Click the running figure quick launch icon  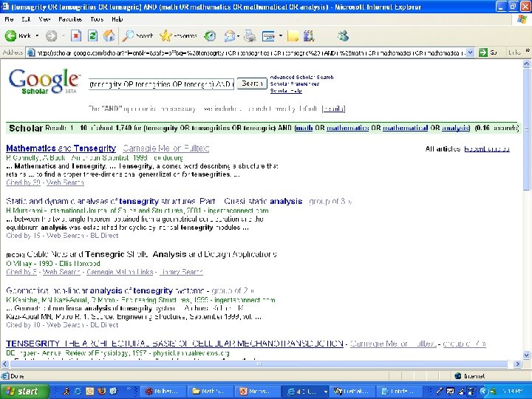coord(66,391)
